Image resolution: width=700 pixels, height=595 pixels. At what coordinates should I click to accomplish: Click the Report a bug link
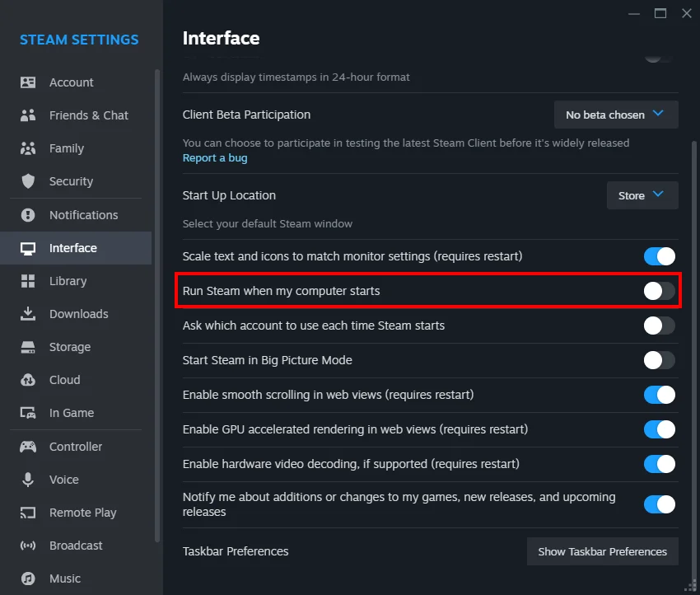point(215,157)
